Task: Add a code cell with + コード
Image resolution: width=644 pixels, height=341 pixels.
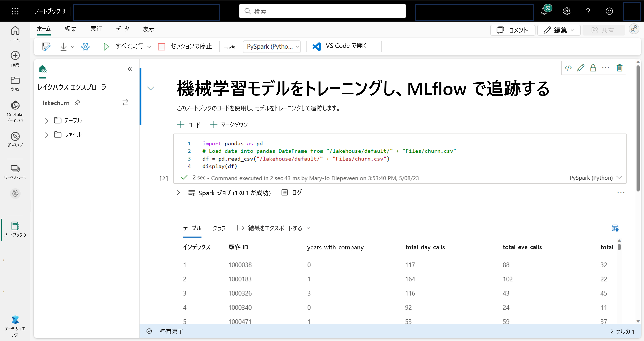Action: click(189, 125)
